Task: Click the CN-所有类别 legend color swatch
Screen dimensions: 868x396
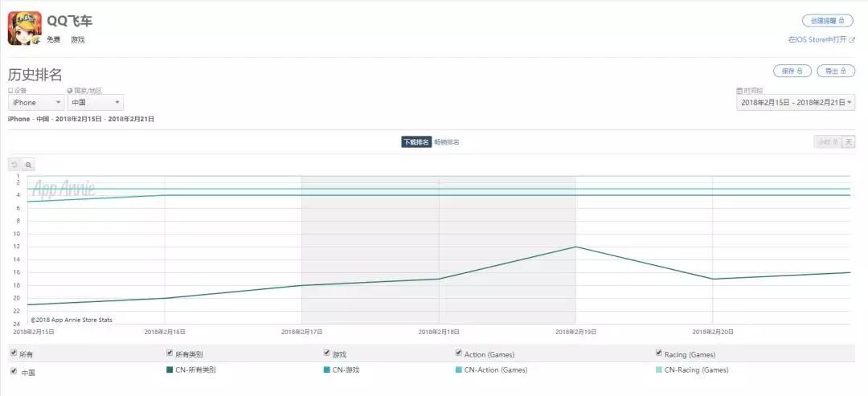Action: [x=170, y=370]
